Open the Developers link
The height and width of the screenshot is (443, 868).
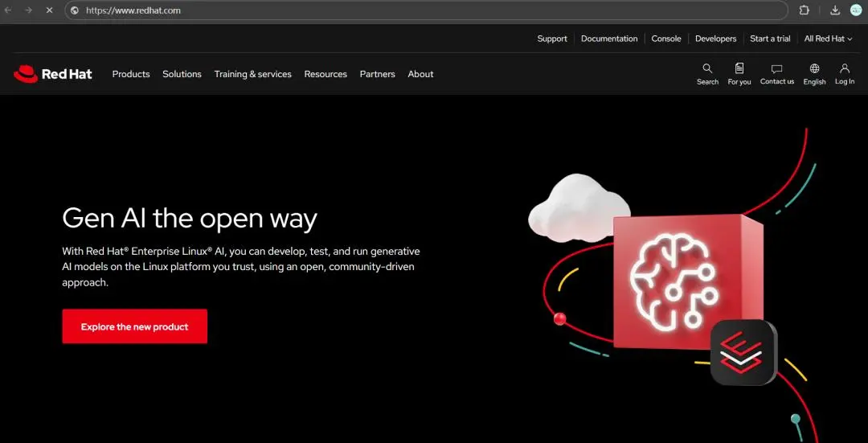(x=716, y=39)
